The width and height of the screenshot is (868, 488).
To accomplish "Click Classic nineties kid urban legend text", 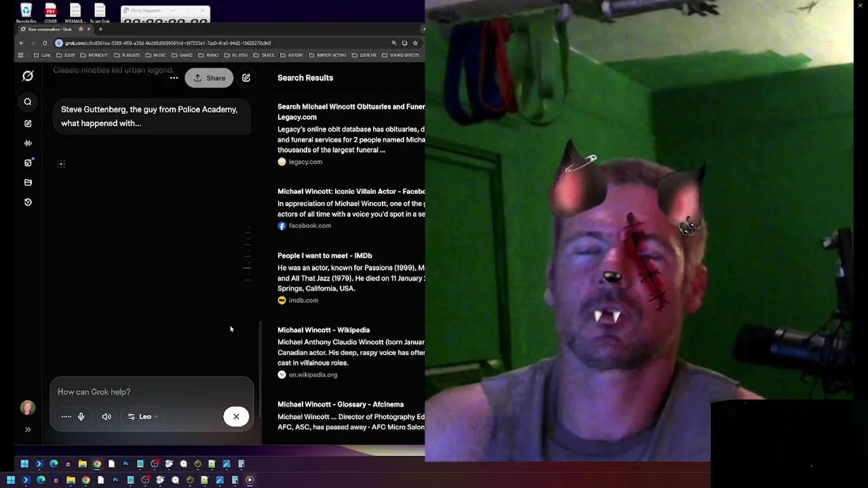I will [113, 70].
